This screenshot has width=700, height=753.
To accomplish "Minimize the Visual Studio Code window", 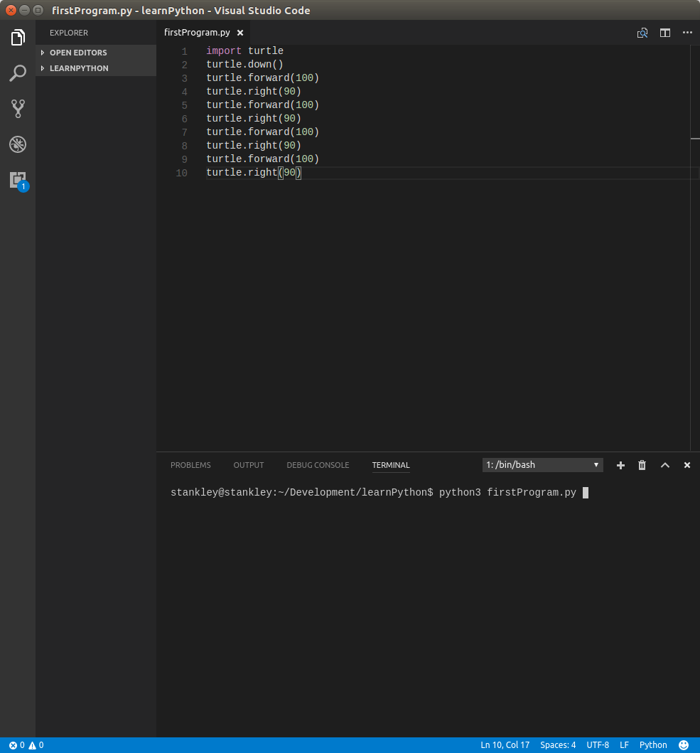I will (24, 10).
